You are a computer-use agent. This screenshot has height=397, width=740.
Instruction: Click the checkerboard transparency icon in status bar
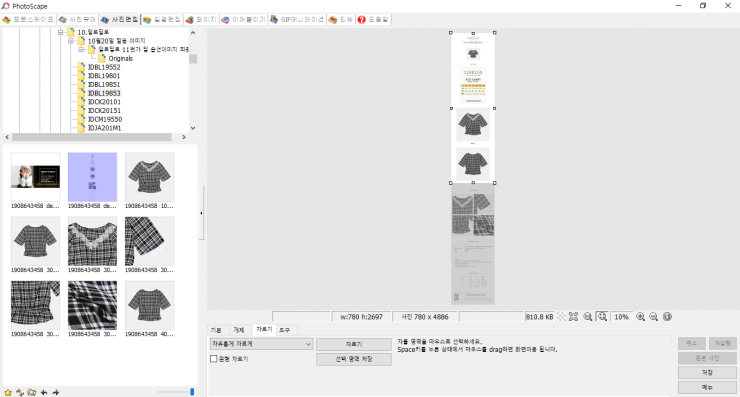pos(561,317)
